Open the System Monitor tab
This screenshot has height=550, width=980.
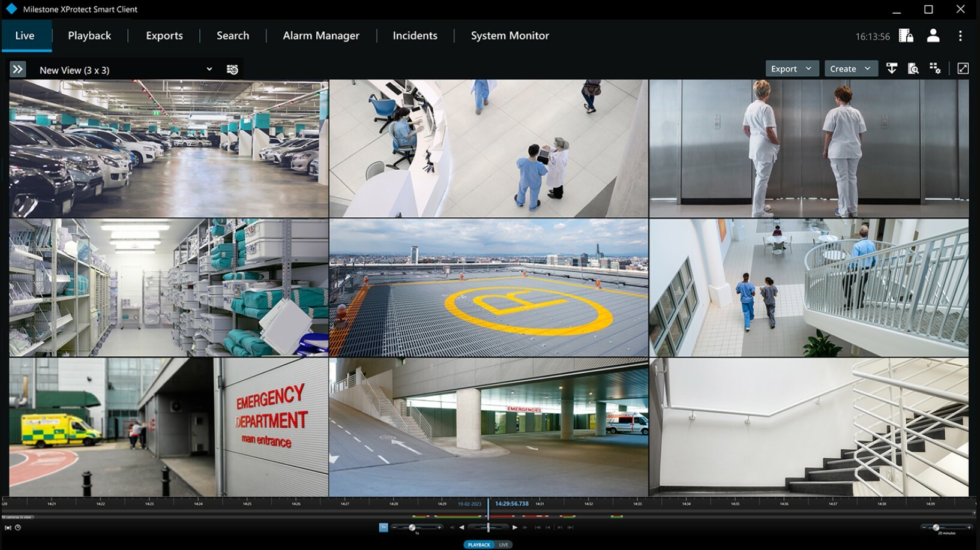click(510, 35)
